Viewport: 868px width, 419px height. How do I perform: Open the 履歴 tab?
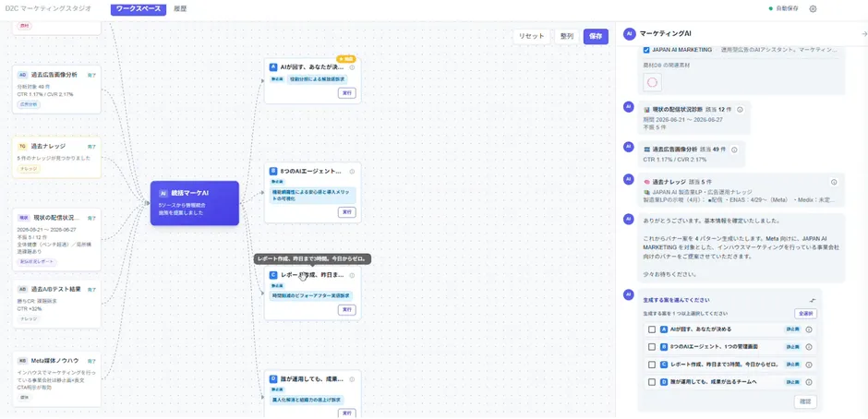[x=180, y=9]
